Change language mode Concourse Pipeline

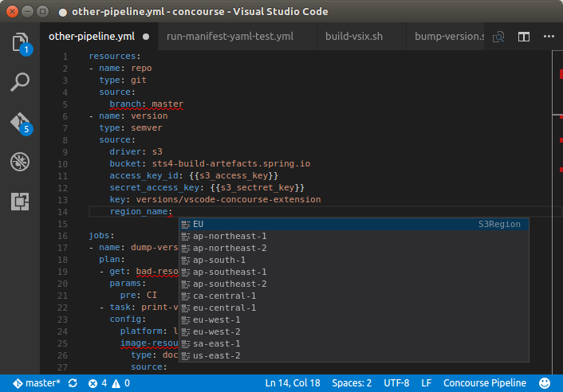point(484,383)
